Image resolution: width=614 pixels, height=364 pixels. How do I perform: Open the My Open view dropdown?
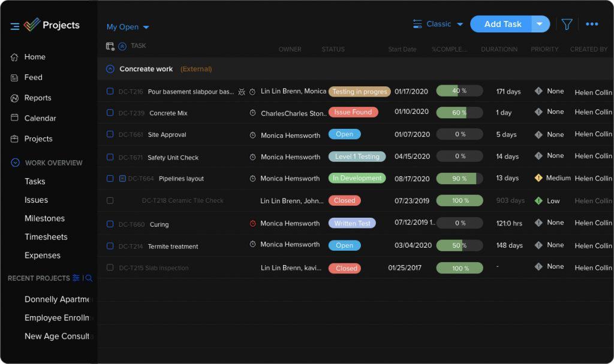pos(128,27)
